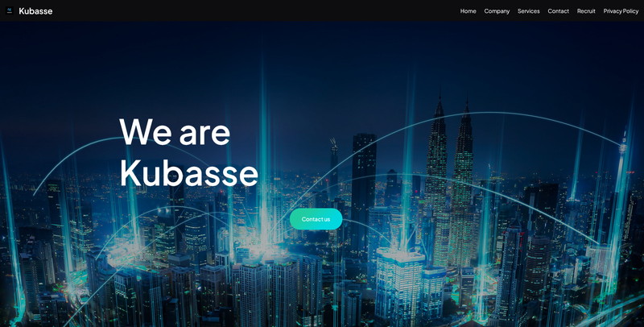Select Contact in the navigation bar
644x327 pixels.
[x=559, y=11]
